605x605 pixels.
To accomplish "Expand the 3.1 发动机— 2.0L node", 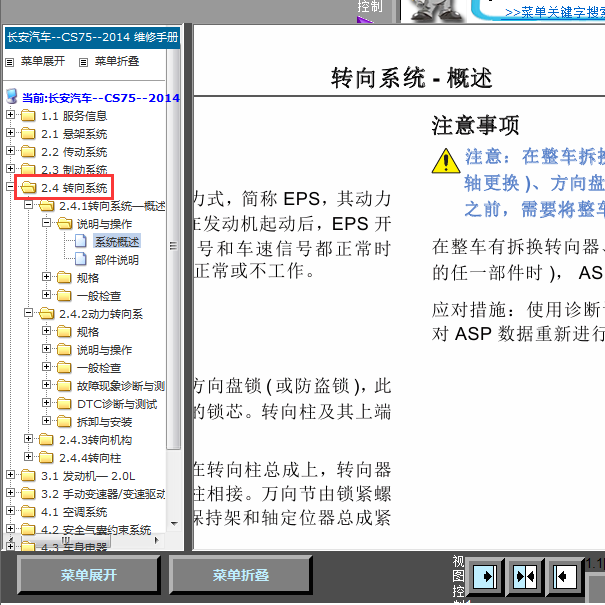I will [x=10, y=475].
